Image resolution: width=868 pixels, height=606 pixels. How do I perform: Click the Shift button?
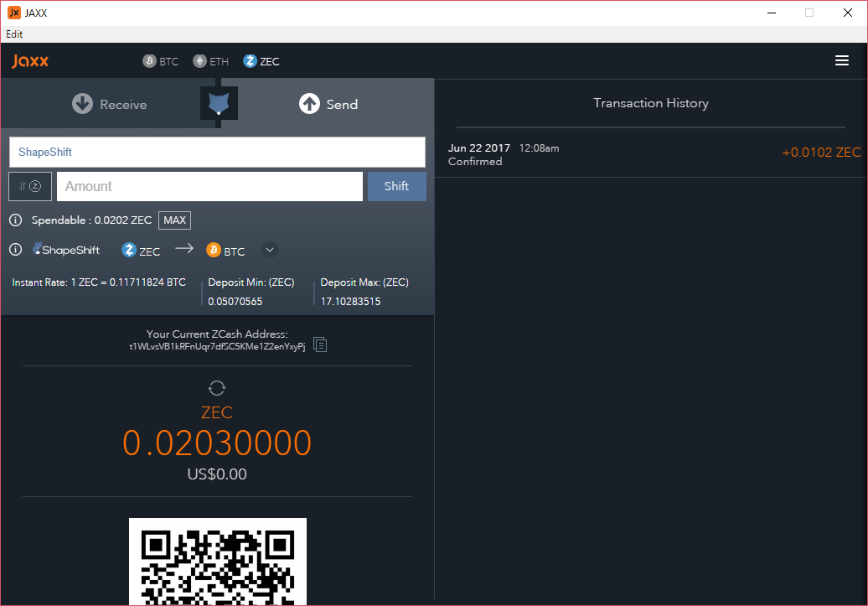click(397, 186)
